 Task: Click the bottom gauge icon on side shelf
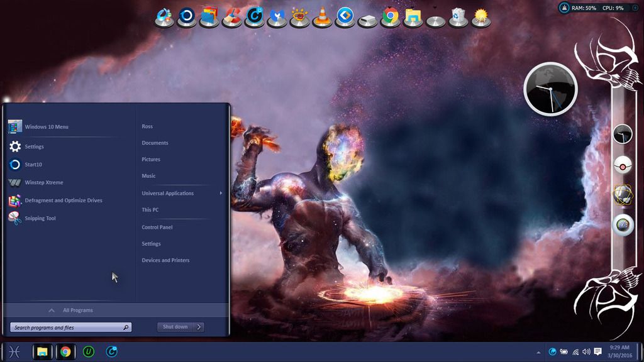[x=623, y=224]
